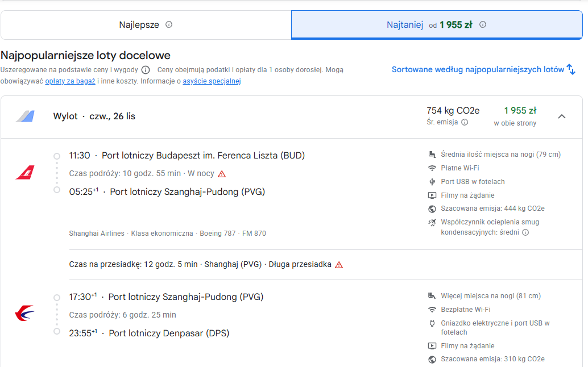Click '754 kg CO2e' emission value
This screenshot has height=367, width=588.
[453, 111]
